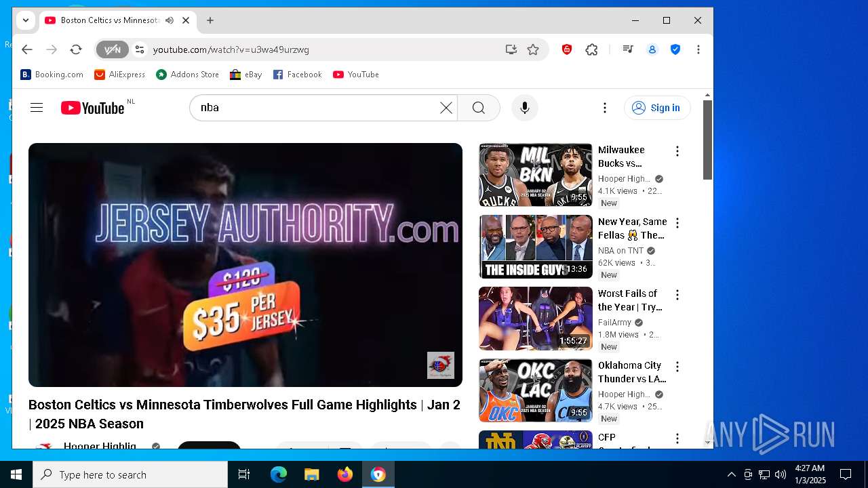Install YouTube app icon in address bar
The width and height of the screenshot is (868, 488).
(511, 49)
